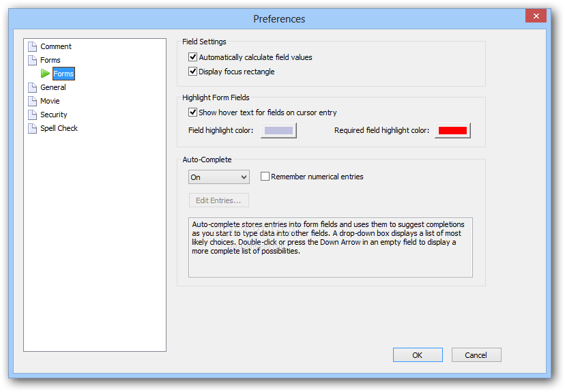The height and width of the screenshot is (392, 565).
Task: Open the Security preferences category
Action: (54, 115)
